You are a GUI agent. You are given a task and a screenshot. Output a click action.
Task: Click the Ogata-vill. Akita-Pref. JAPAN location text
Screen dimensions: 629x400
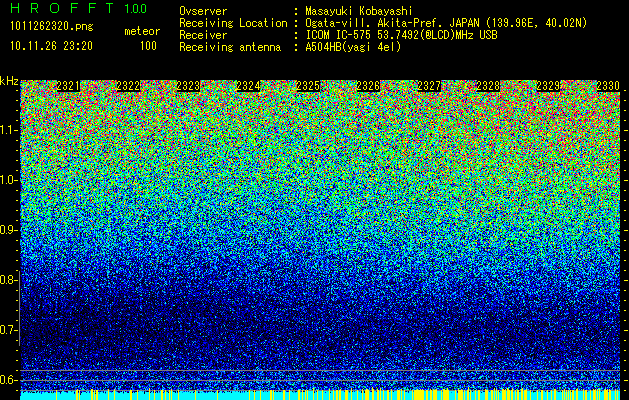pyautogui.click(x=448, y=23)
